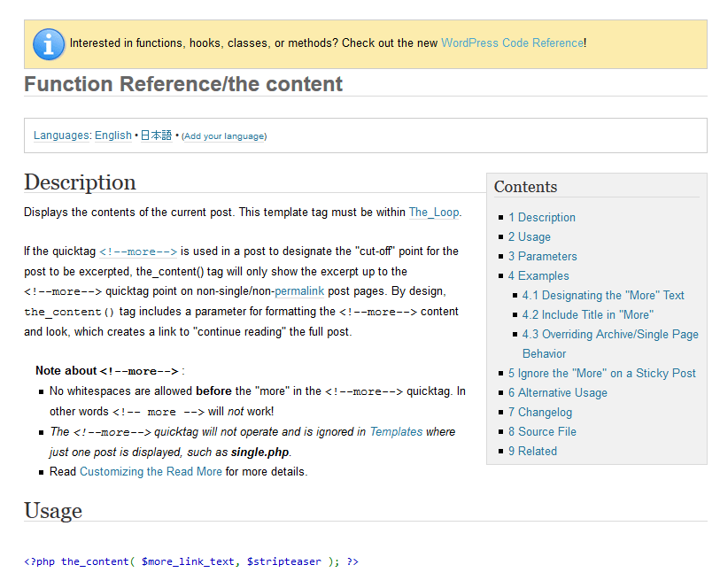Click the $stripteaser parameter in code
This screenshot has height=588, width=720.
(x=283, y=561)
